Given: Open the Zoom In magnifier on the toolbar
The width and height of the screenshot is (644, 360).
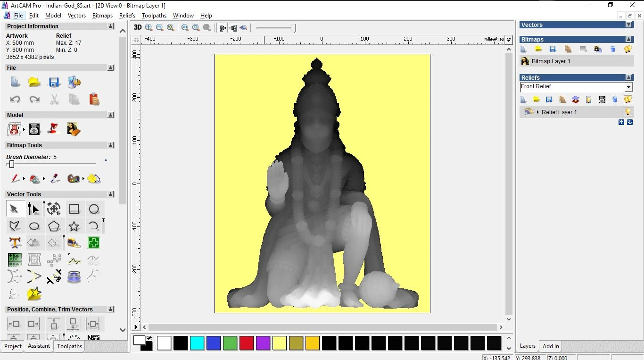Looking at the screenshot, I should [149, 27].
